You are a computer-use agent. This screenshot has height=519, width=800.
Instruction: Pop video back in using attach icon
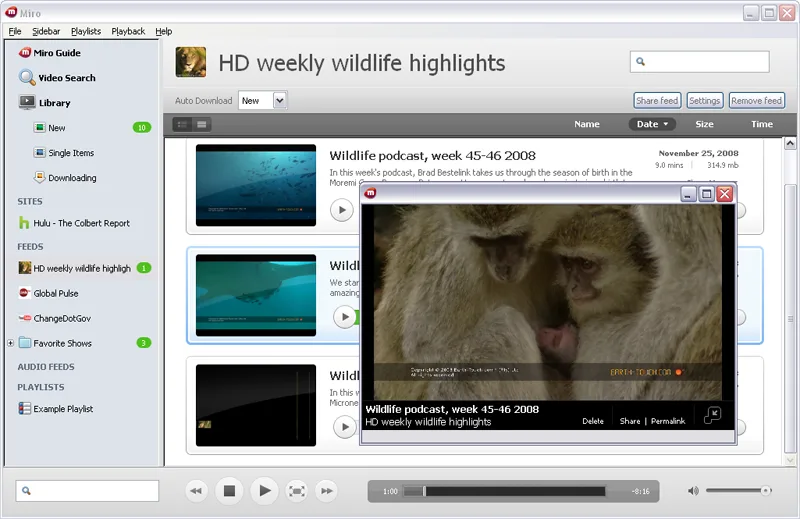712,415
